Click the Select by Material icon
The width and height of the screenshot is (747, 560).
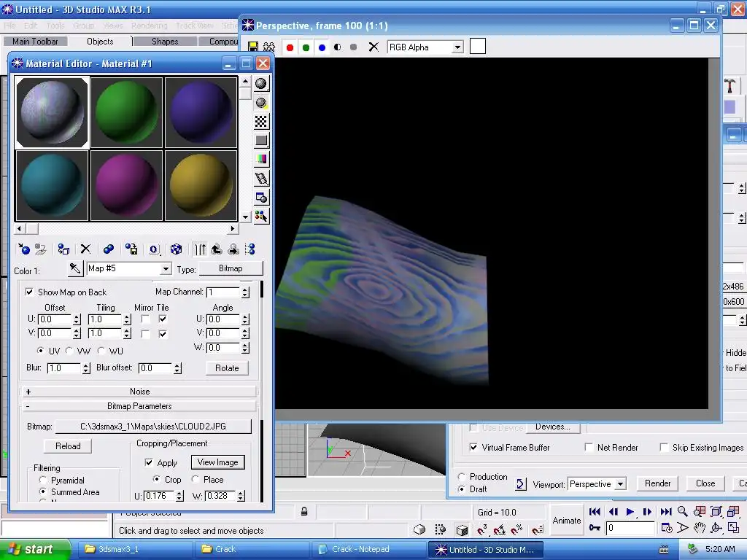tap(261, 217)
